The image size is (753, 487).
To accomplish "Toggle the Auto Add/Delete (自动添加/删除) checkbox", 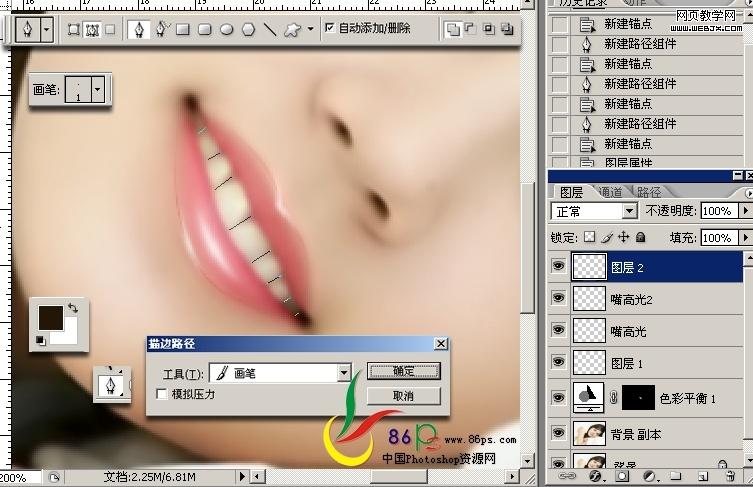I will pyautogui.click(x=329, y=28).
